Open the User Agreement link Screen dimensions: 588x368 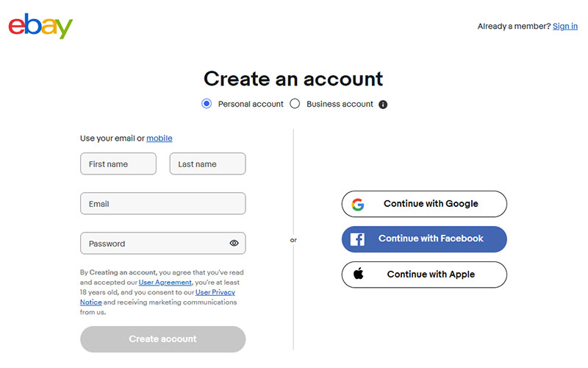[x=165, y=282]
